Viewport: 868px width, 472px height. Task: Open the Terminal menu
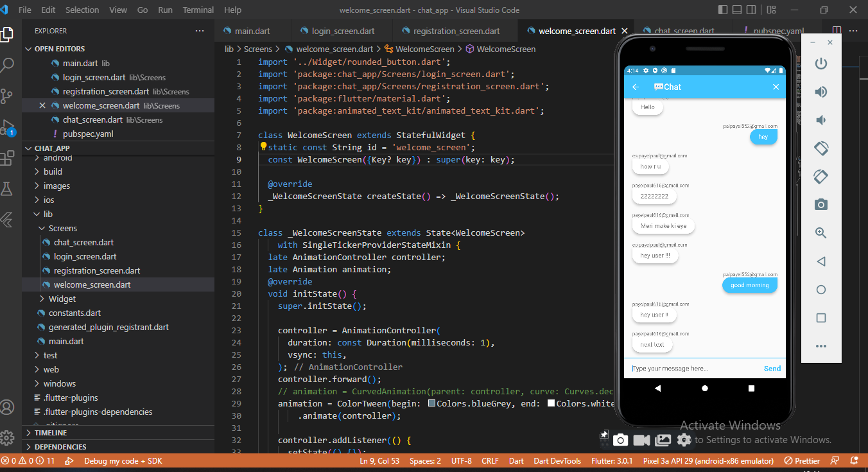pos(198,10)
